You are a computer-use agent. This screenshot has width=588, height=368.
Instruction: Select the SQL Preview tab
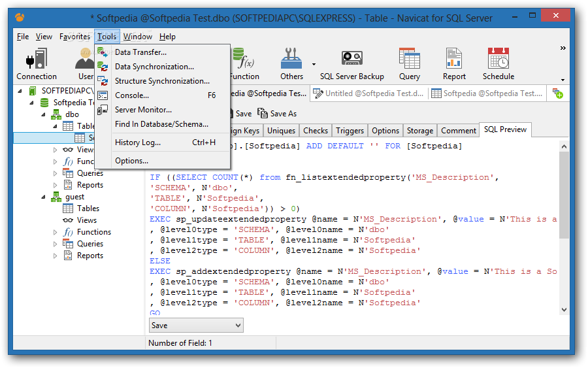pyautogui.click(x=505, y=129)
